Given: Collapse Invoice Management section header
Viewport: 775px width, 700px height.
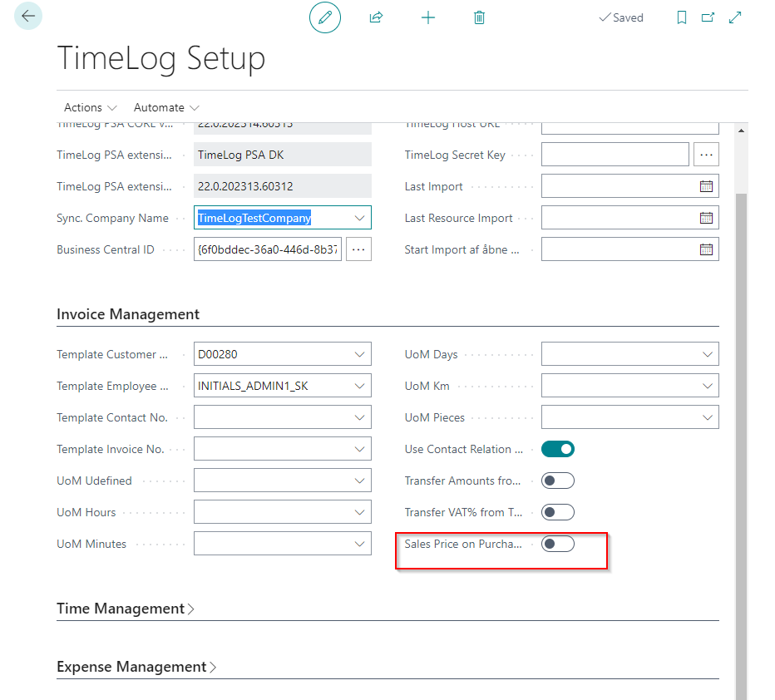Looking at the screenshot, I should click(128, 314).
